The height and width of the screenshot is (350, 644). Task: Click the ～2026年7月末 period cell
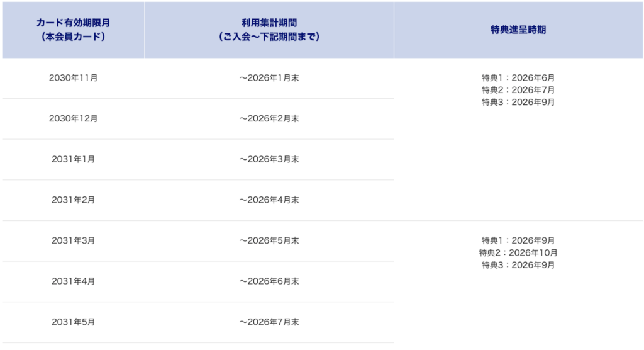pyautogui.click(x=269, y=322)
